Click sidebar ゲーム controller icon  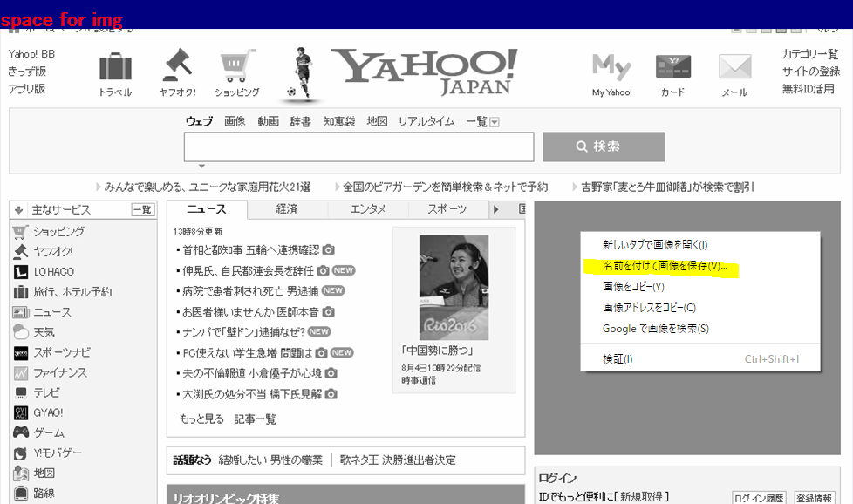[x=20, y=432]
